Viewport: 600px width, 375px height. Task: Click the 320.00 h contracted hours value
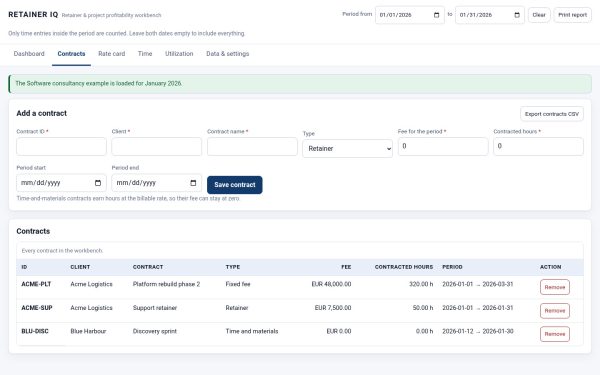421,284
